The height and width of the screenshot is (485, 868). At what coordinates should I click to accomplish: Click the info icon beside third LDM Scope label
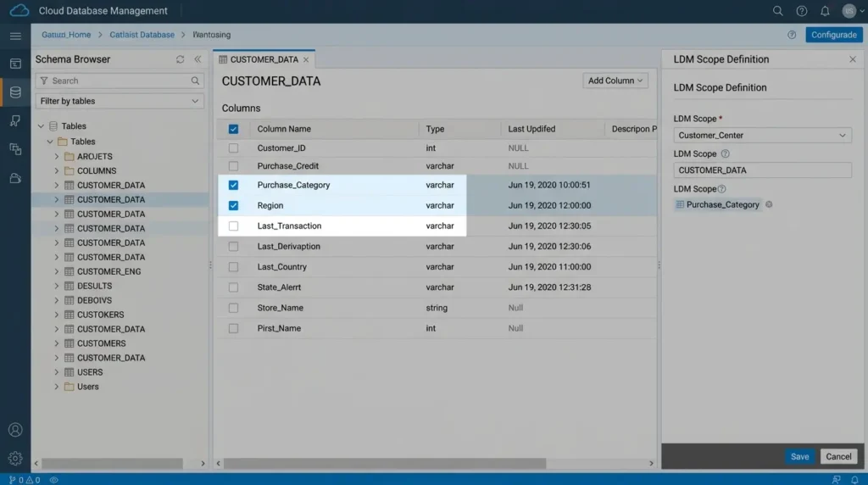click(x=721, y=189)
